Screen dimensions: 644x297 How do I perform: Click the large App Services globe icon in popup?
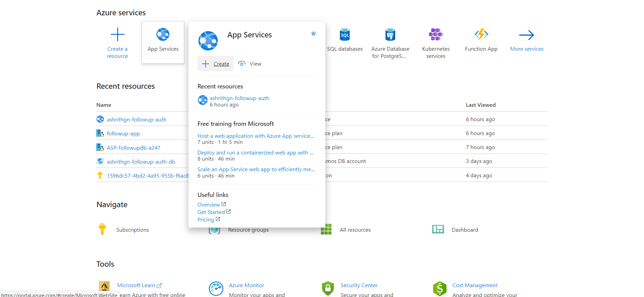tap(208, 41)
